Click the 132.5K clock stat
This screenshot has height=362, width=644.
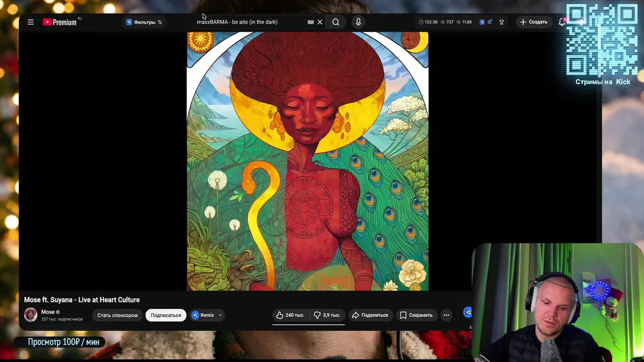click(x=428, y=22)
